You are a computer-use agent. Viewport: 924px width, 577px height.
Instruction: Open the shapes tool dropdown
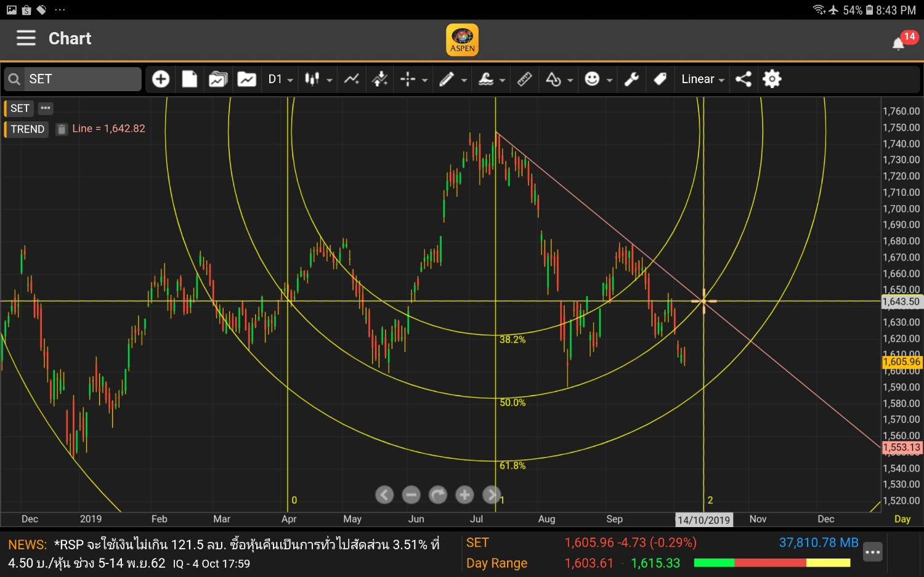click(559, 79)
